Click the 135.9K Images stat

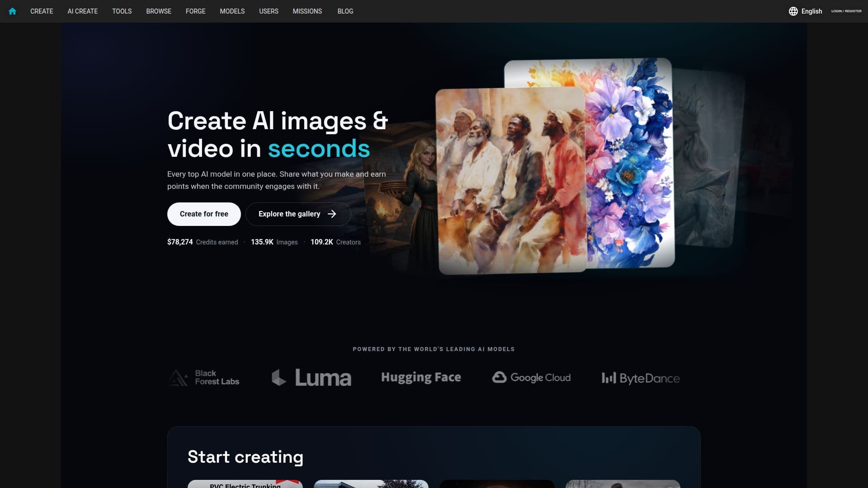coord(274,242)
